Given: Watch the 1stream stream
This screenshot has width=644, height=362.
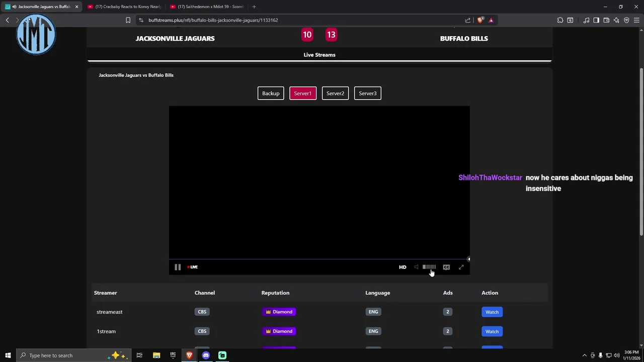Looking at the screenshot, I should (x=492, y=331).
